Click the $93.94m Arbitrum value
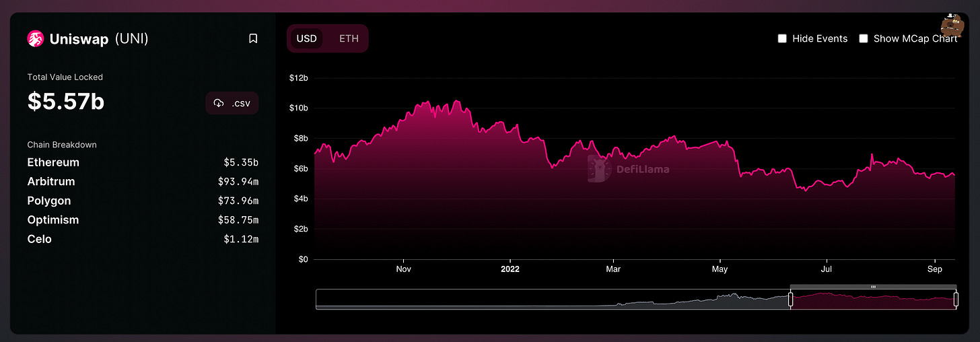The width and height of the screenshot is (980, 342). [238, 182]
